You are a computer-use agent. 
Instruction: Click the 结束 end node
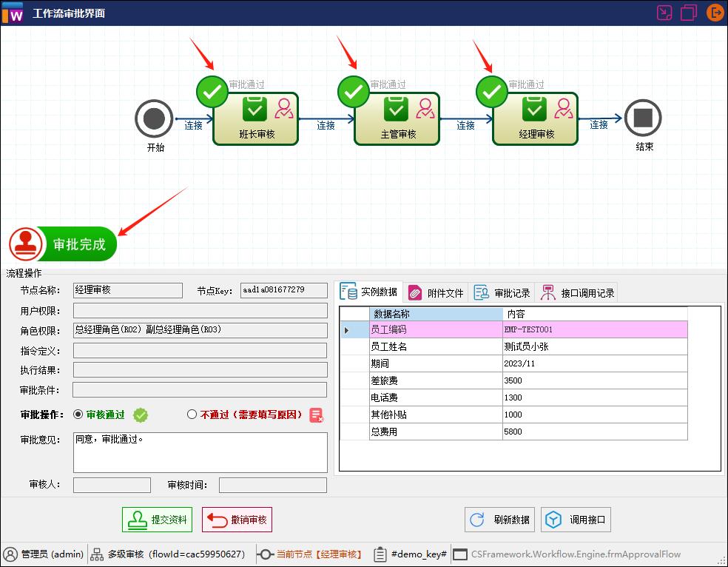click(642, 118)
